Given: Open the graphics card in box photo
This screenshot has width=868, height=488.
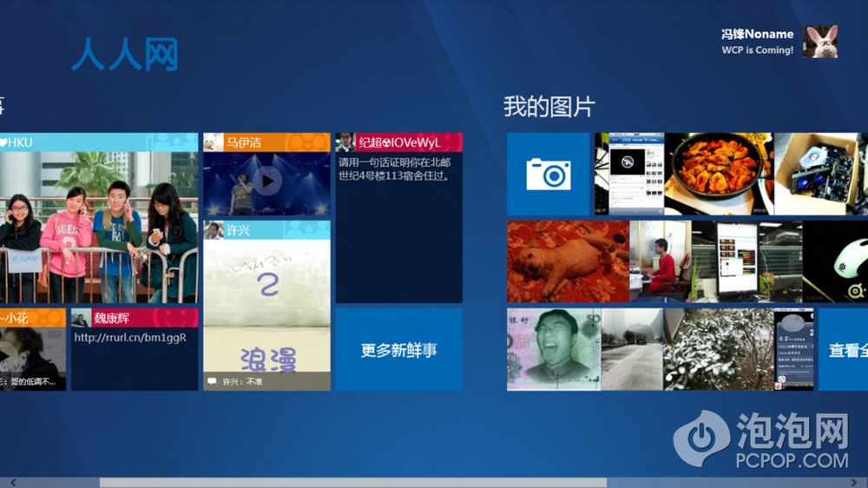Looking at the screenshot, I should 821,174.
